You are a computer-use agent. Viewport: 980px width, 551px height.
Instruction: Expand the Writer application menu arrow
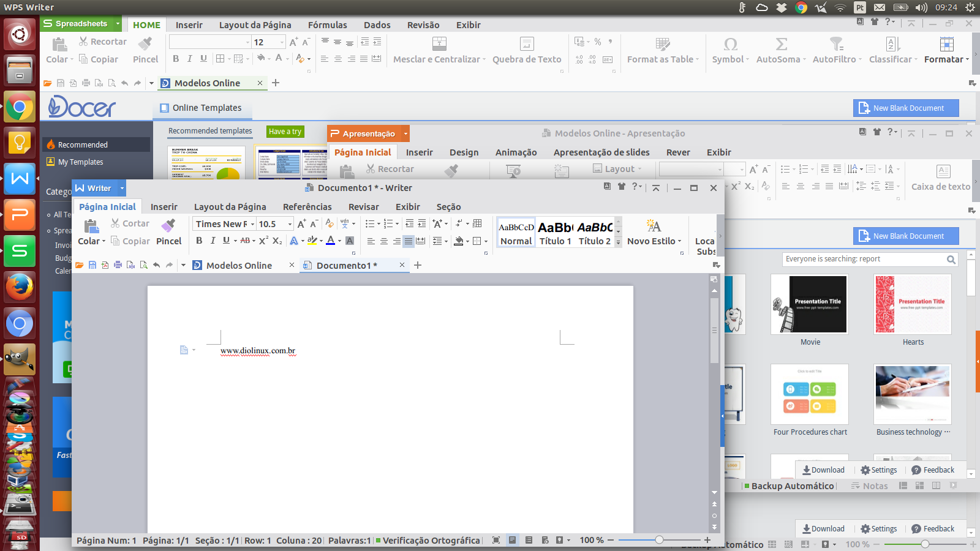(x=122, y=188)
